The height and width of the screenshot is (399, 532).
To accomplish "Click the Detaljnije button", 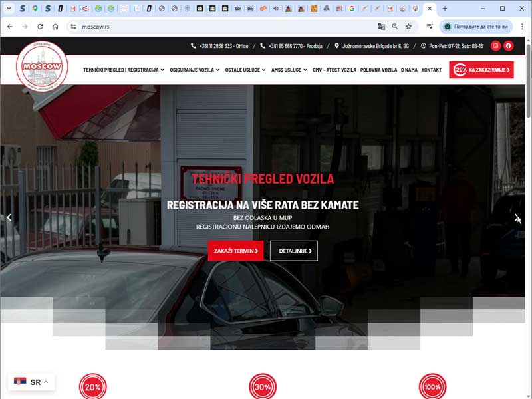I will pyautogui.click(x=293, y=251).
